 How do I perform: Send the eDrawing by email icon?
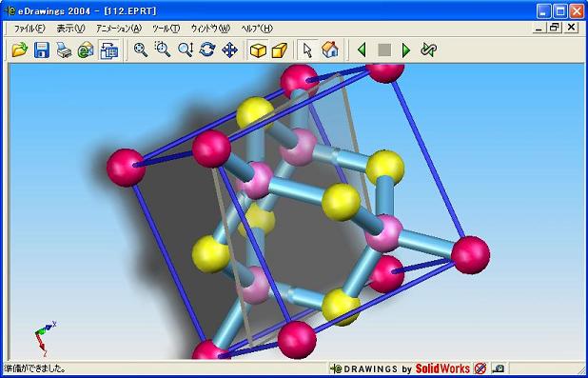86,50
